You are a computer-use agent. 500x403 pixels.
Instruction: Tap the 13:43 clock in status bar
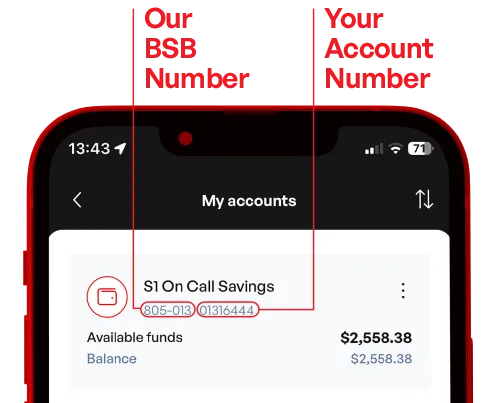click(89, 149)
